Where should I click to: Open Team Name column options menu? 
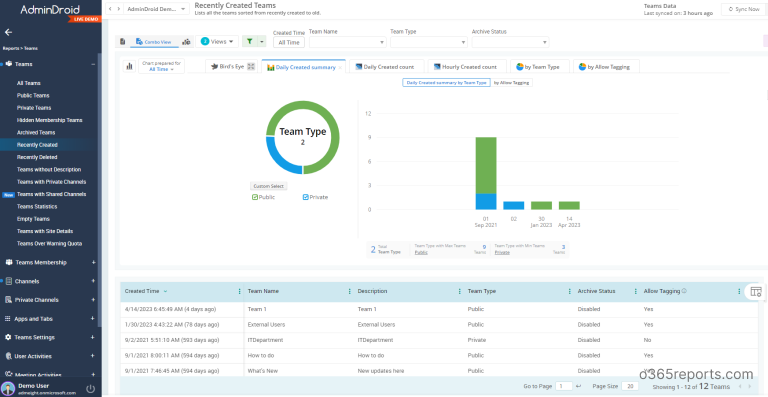349,291
